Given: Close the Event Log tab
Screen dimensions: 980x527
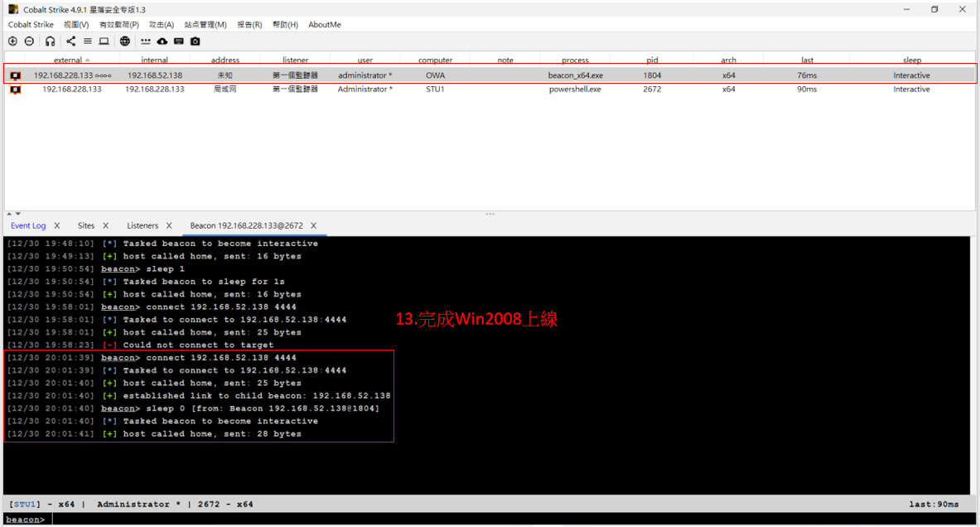Looking at the screenshot, I should [57, 225].
